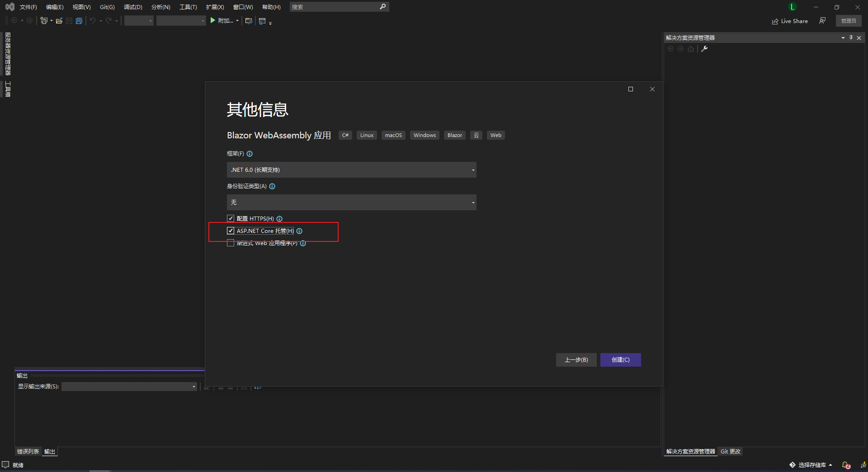
Task: Enable the 渐进式 Web 应用程序 checkbox
Action: (x=231, y=243)
